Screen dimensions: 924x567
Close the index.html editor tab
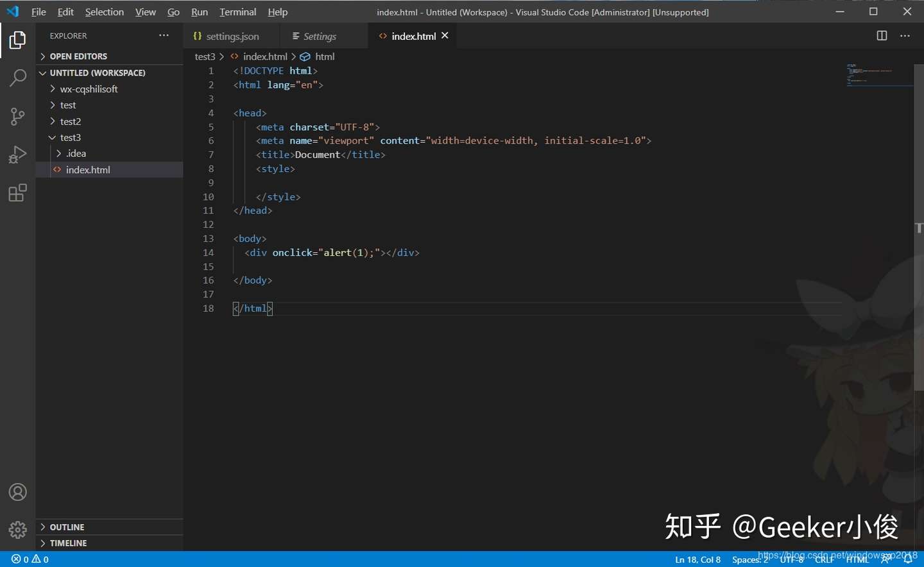(x=445, y=35)
